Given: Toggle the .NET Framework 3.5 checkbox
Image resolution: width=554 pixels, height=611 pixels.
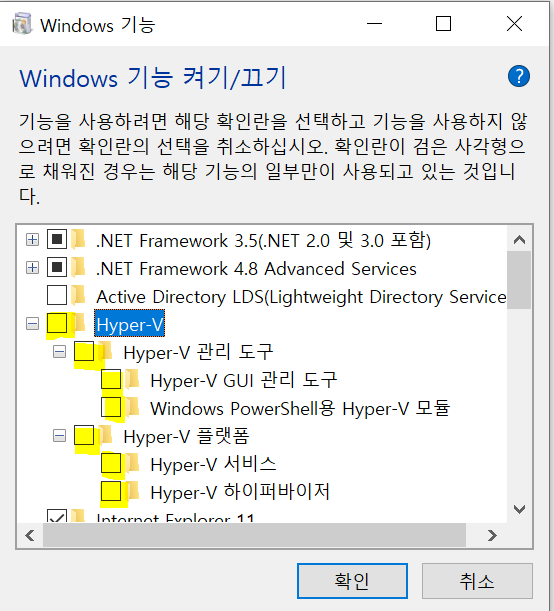Looking at the screenshot, I should pyautogui.click(x=57, y=239).
